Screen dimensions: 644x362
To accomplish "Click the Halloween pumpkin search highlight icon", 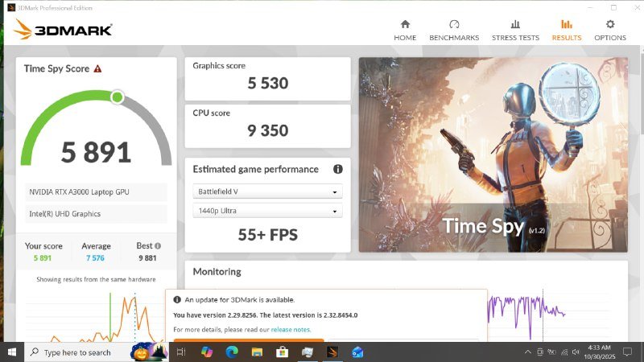I will 149,352.
